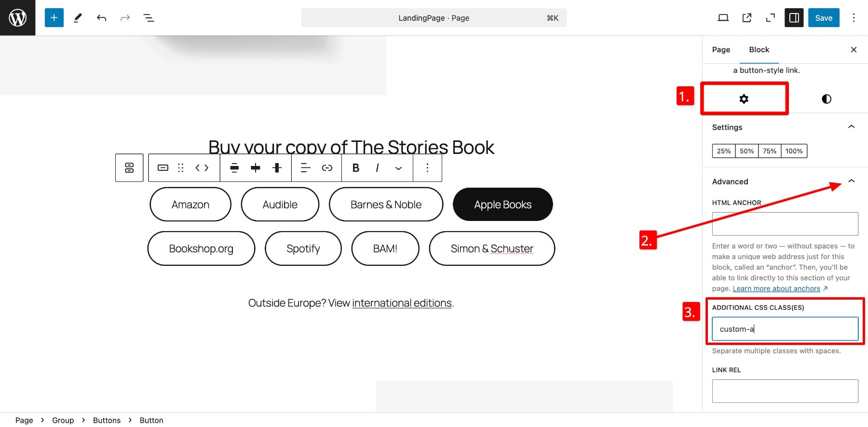This screenshot has width=868, height=427.
Task: Open the Document Overview list icon
Action: [149, 17]
